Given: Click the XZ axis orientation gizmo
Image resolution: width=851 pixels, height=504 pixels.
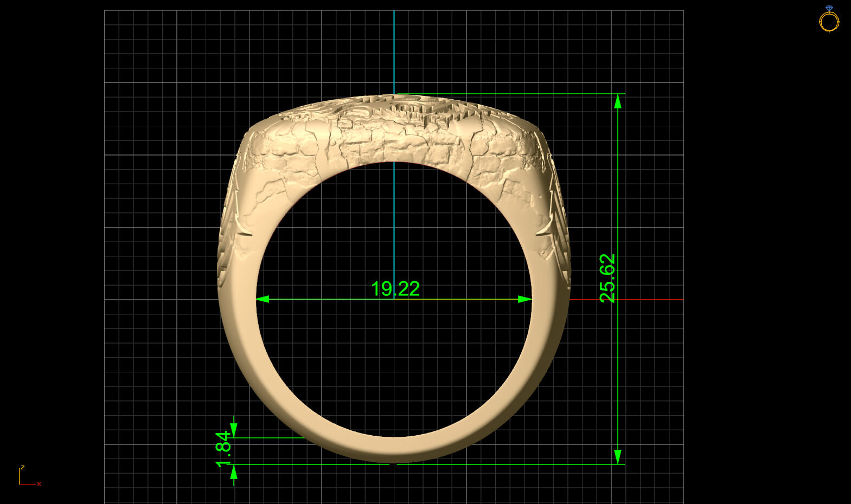Looking at the screenshot, I should click(25, 478).
